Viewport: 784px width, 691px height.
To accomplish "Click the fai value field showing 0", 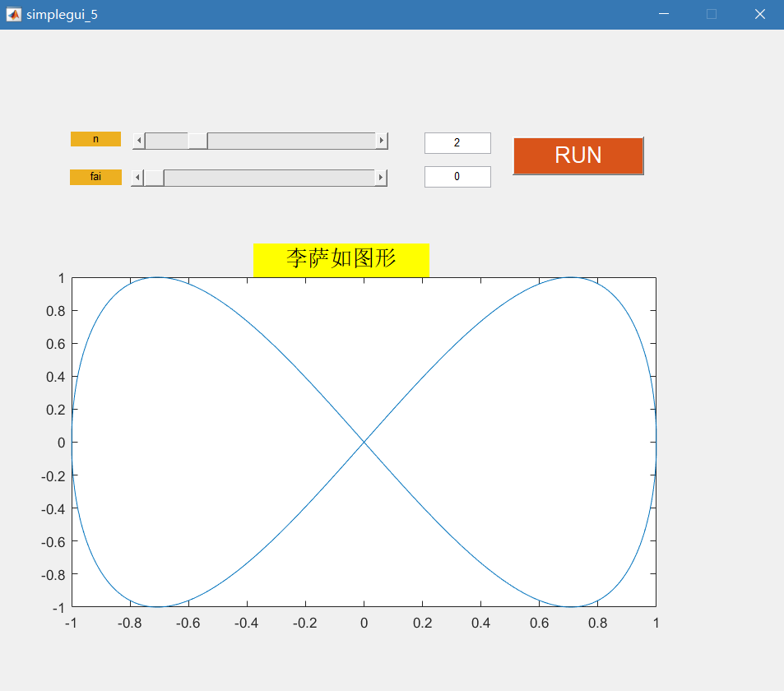I will coord(457,177).
